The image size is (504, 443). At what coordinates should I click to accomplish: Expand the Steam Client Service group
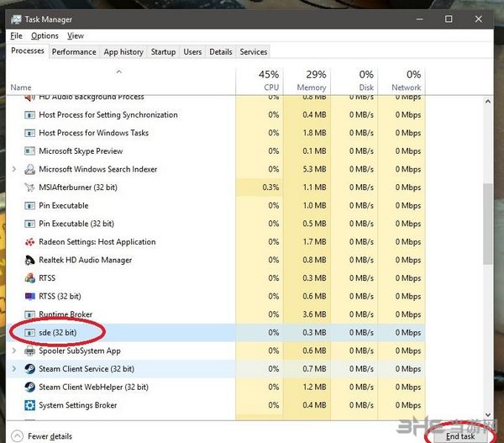click(13, 369)
